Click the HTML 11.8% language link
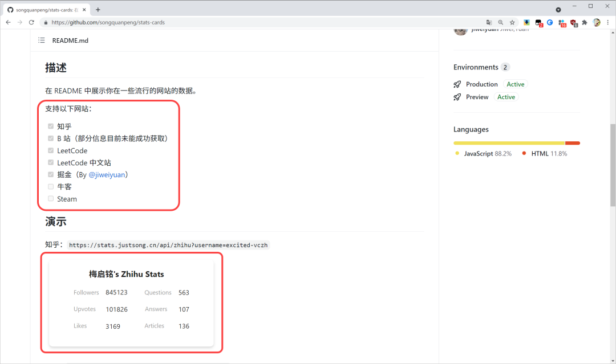616x364 pixels. [x=549, y=154]
